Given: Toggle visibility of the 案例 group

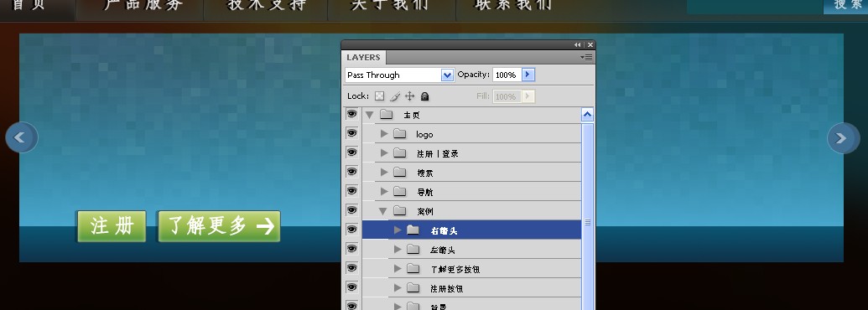Looking at the screenshot, I should [351, 210].
